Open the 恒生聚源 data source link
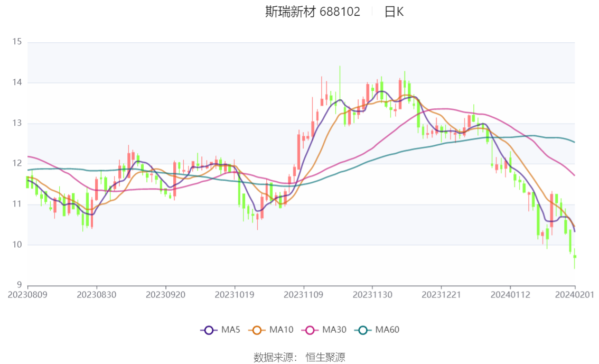This screenshot has width=599, height=364. point(325,358)
